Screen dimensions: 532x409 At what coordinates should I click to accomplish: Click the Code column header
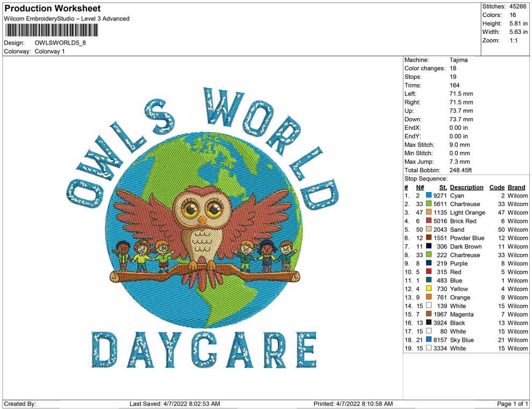[x=497, y=187]
